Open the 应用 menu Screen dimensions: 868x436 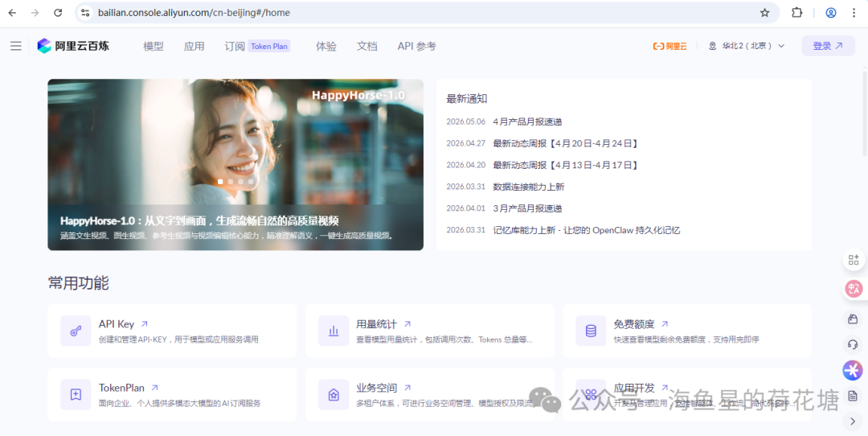pos(194,46)
